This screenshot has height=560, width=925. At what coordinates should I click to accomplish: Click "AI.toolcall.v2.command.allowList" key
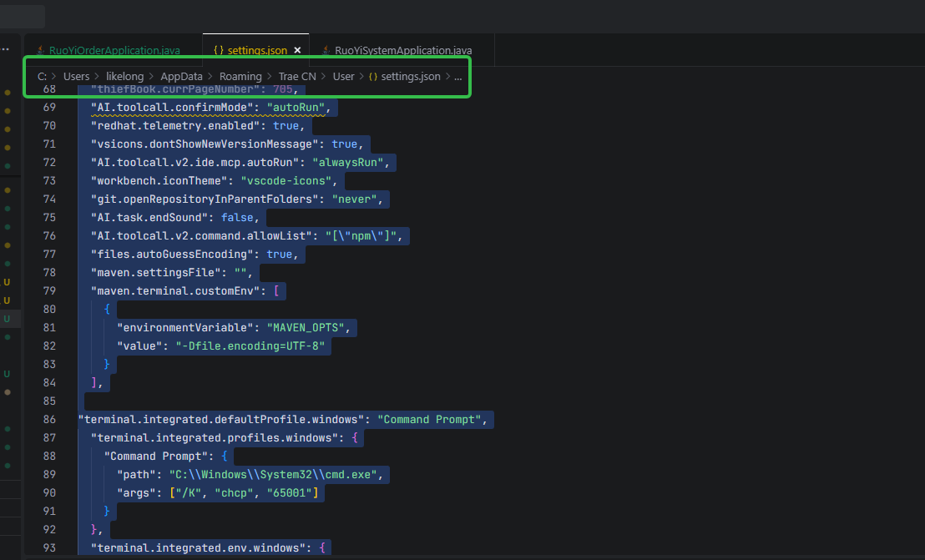(x=201, y=235)
